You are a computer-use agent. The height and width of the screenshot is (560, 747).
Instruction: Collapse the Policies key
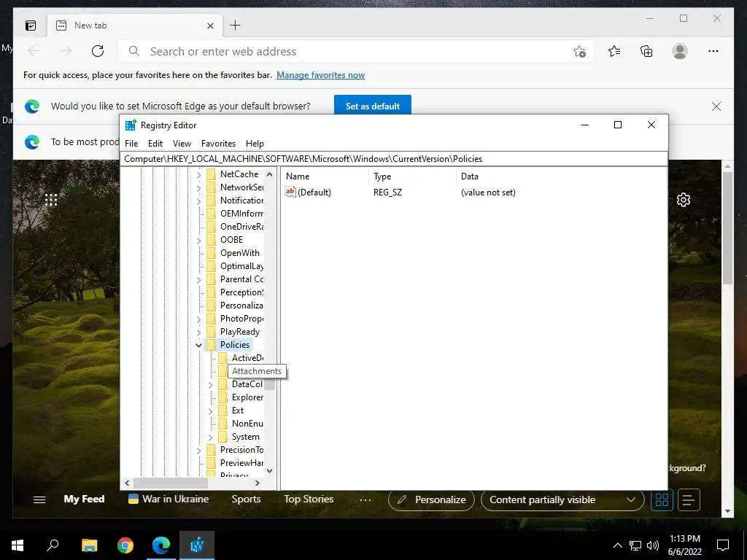(198, 345)
